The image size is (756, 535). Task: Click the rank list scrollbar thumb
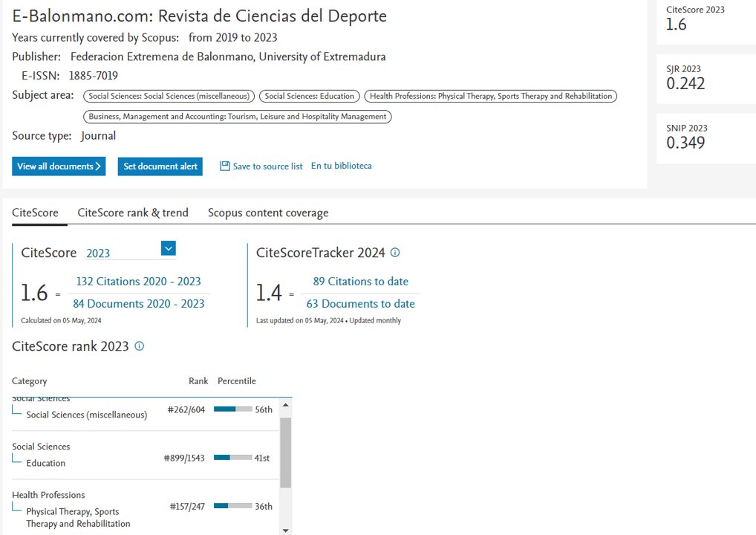click(x=285, y=453)
